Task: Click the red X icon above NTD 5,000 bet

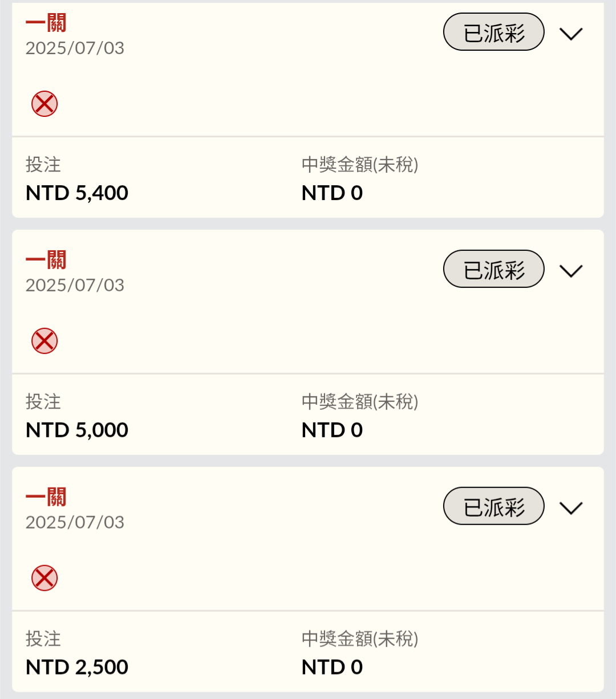Action: click(x=44, y=341)
